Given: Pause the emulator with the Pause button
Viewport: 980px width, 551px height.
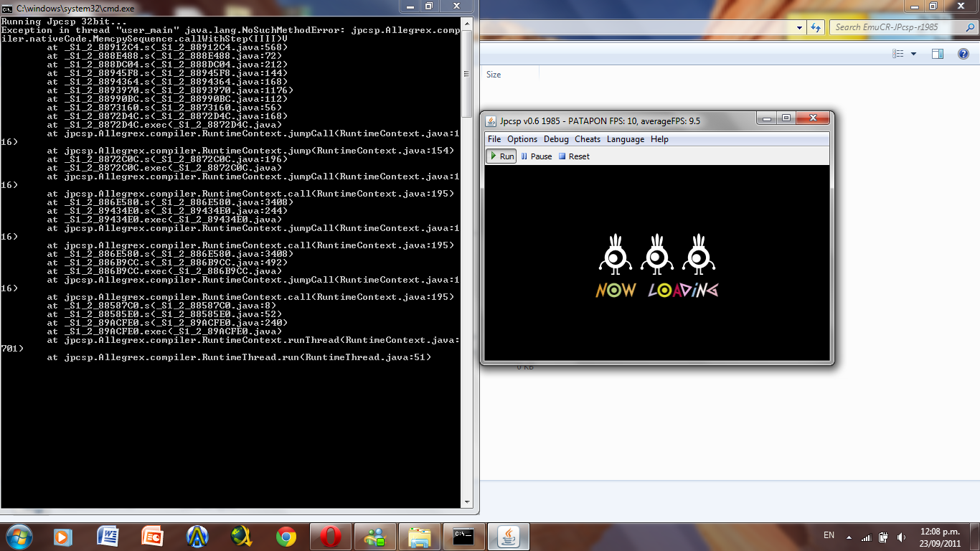Looking at the screenshot, I should pos(536,156).
